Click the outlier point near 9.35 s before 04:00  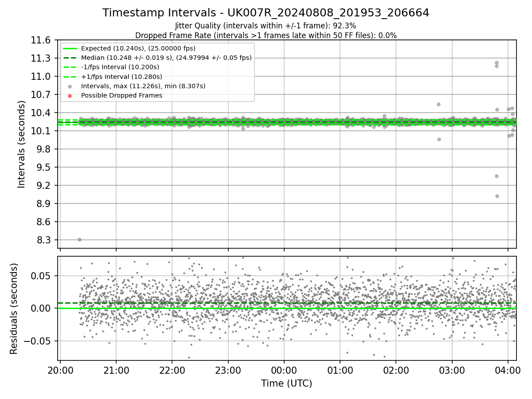point(497,176)
